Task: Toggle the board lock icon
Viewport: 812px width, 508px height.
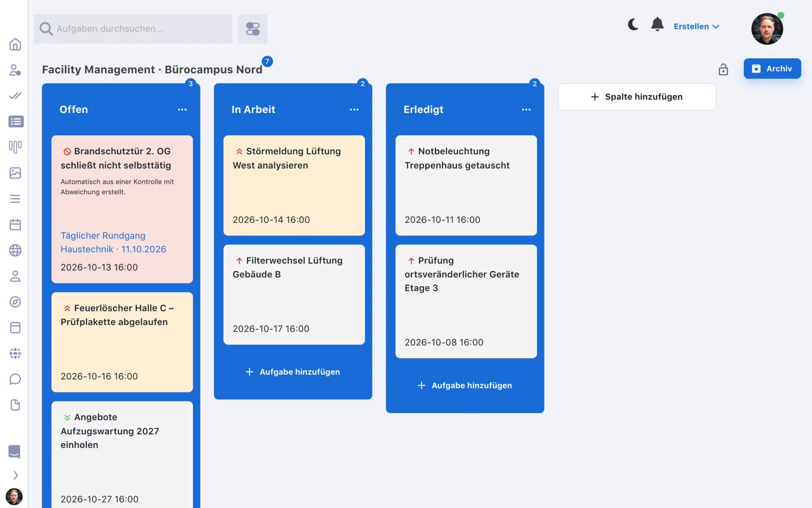Action: 723,69
